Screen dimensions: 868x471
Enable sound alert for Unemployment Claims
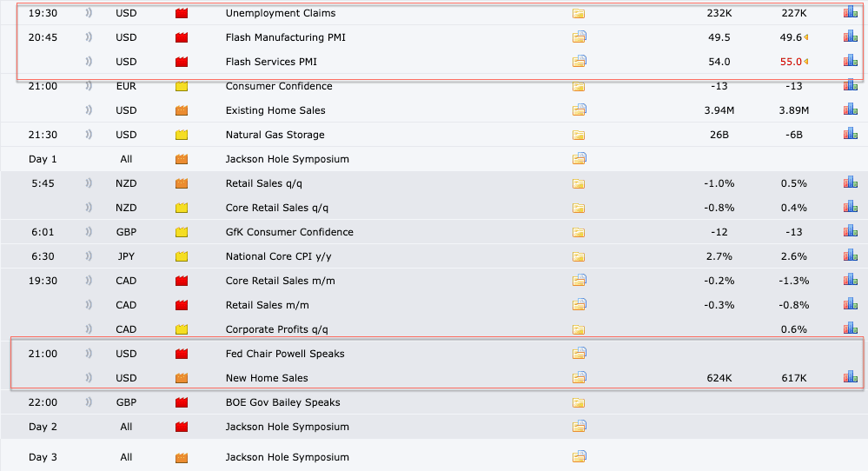click(89, 13)
